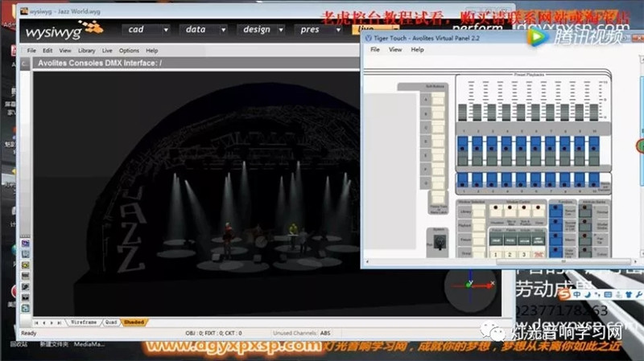This screenshot has width=644, height=361.
Task: Switch to the Wireframe tab
Action: click(84, 322)
